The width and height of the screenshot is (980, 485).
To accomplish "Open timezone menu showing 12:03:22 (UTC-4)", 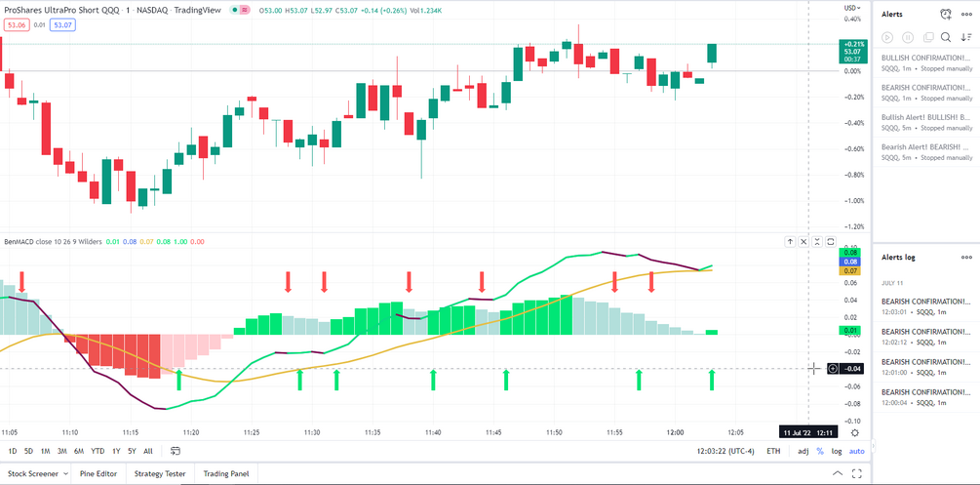I will (x=725, y=451).
